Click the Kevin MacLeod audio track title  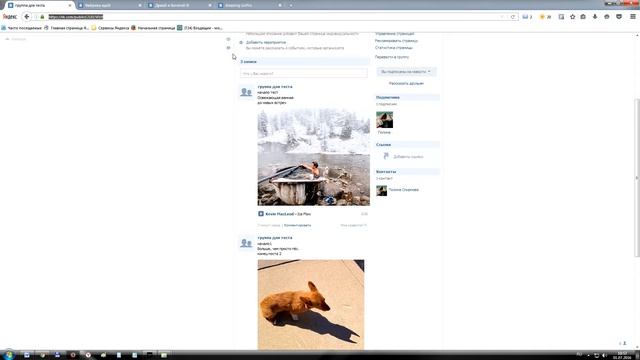tap(288, 214)
